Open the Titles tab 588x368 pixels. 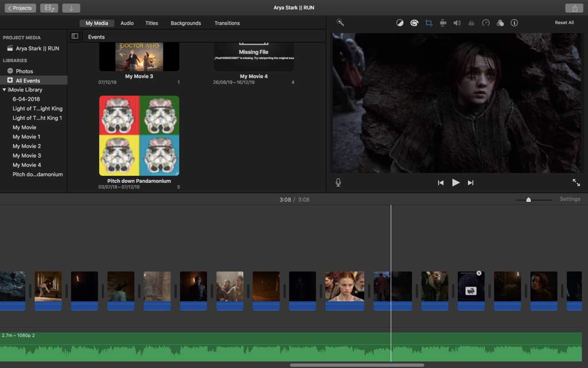coord(152,23)
